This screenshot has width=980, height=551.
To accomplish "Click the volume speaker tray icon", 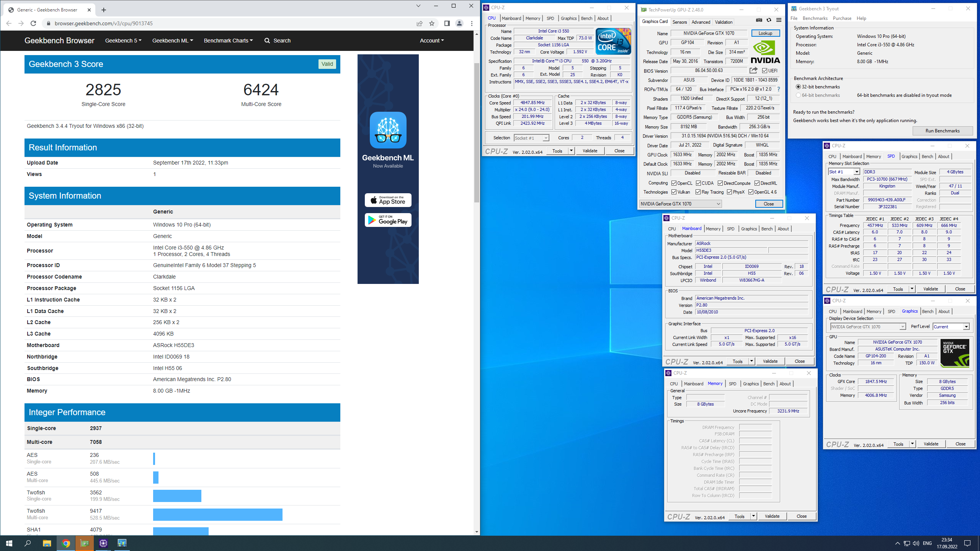I will (x=916, y=543).
